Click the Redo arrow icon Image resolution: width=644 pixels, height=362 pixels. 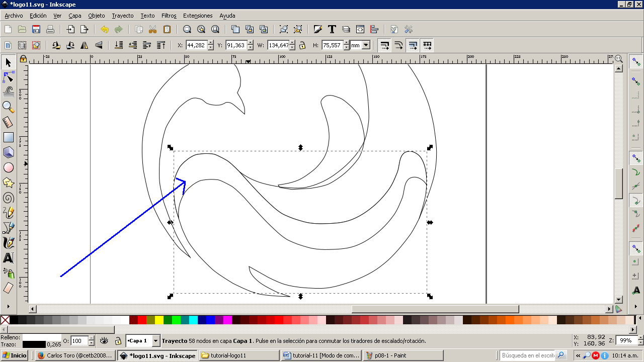click(x=119, y=29)
